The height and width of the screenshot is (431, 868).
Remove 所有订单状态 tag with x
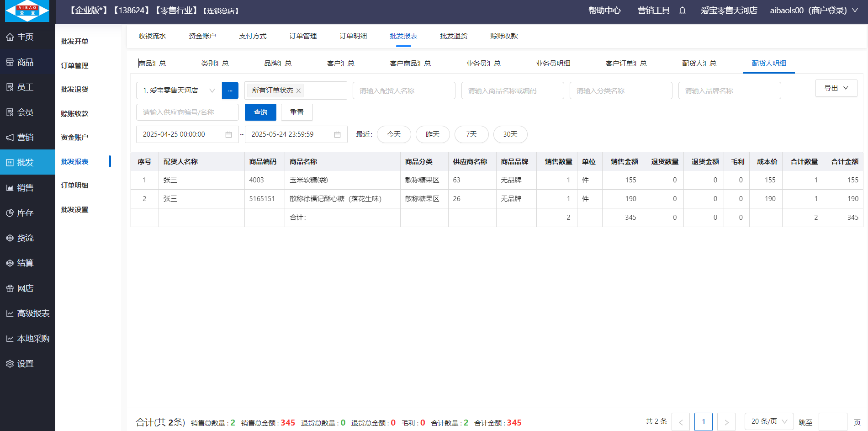click(298, 90)
